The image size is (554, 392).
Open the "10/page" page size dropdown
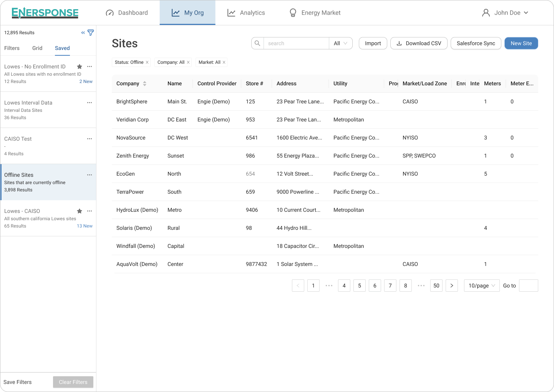[x=481, y=286]
